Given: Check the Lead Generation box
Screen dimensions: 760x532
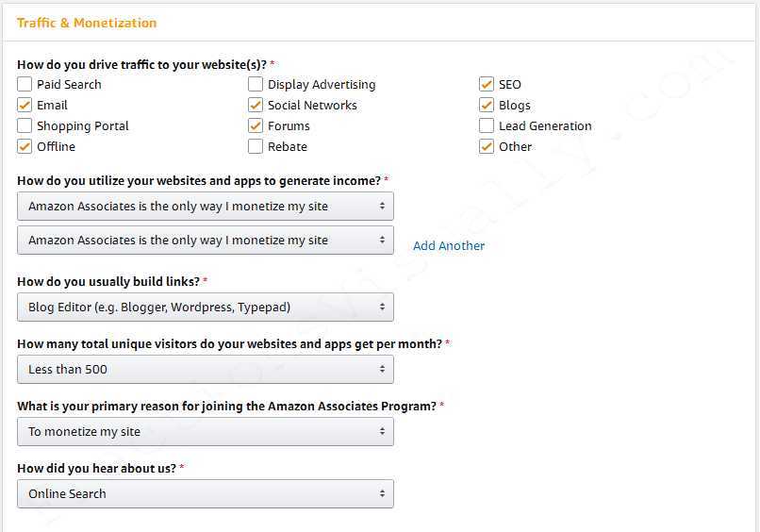Looking at the screenshot, I should click(x=487, y=126).
